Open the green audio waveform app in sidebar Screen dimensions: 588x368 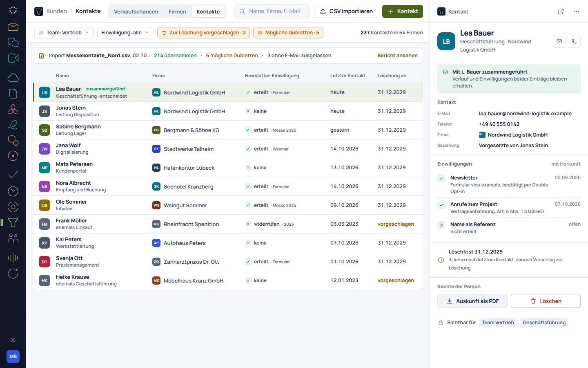(x=13, y=258)
